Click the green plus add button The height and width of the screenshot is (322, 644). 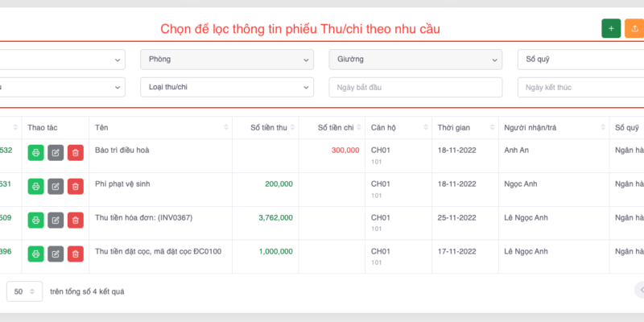pos(611,28)
